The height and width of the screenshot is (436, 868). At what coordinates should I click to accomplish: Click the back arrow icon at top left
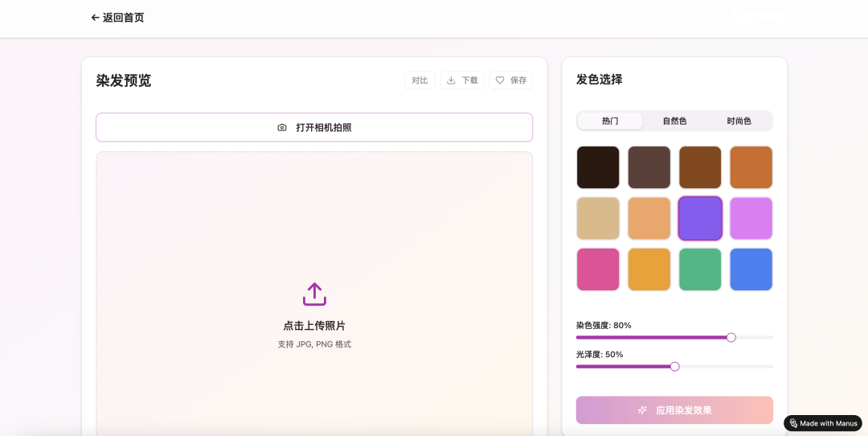(x=95, y=18)
